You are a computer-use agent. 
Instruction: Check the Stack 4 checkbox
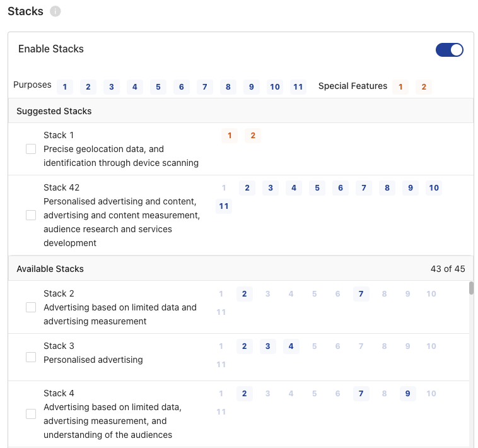[31, 414]
